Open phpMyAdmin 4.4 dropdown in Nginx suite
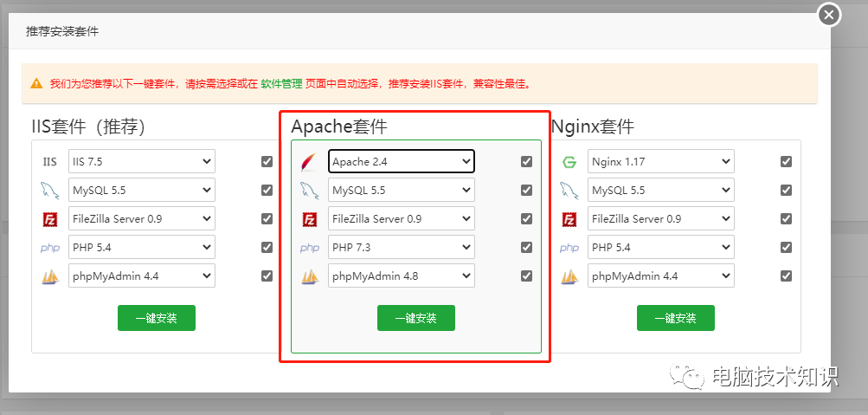868x415 pixels. coord(661,276)
